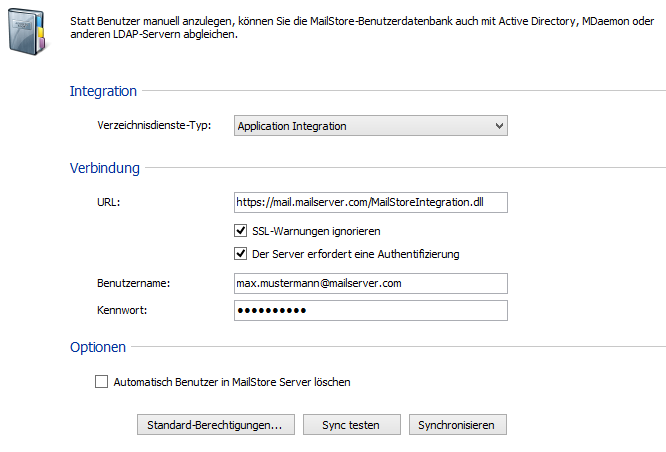Click the 'URL:' label
Screen dimensions: 666x452
tap(108, 203)
